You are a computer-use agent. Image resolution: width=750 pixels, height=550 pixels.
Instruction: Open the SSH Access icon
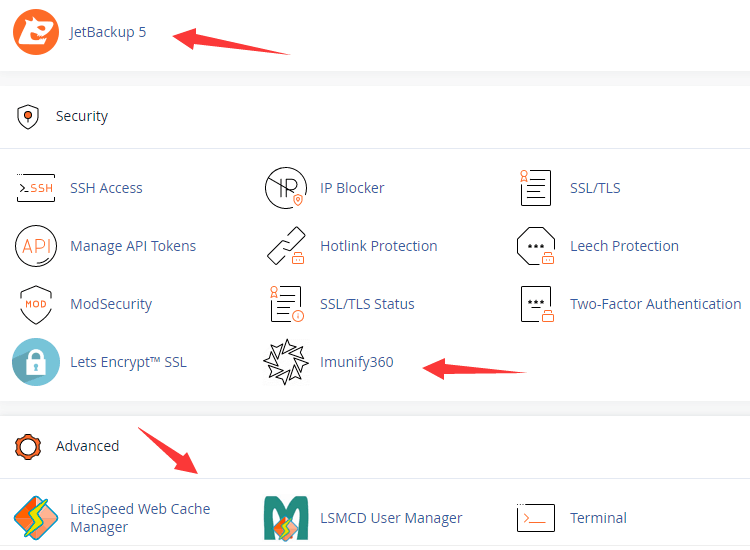tap(36, 188)
